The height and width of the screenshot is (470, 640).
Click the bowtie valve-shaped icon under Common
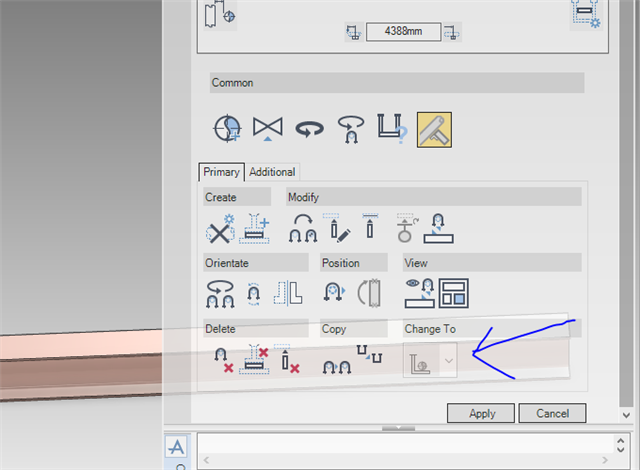(x=267, y=129)
